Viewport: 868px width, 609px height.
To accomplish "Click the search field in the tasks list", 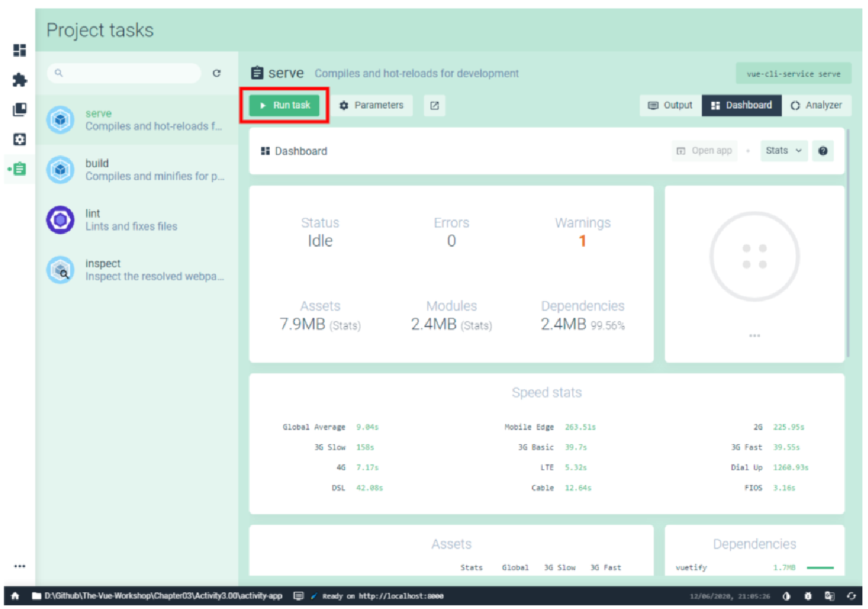I will [124, 73].
